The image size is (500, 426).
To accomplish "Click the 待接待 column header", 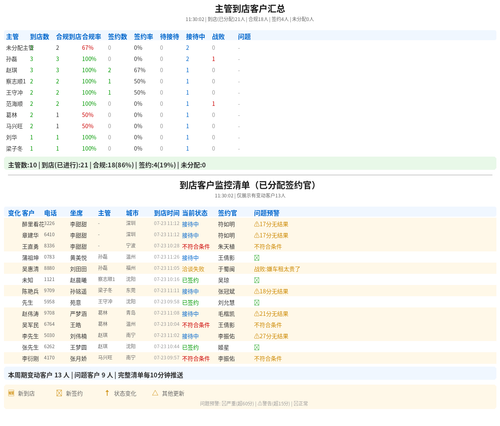I will click(169, 37).
